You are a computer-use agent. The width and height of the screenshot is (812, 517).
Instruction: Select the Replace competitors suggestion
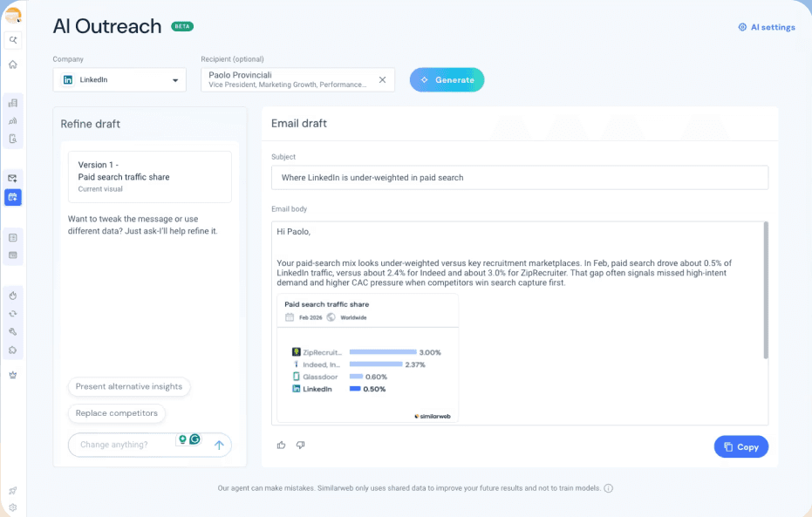pos(116,414)
